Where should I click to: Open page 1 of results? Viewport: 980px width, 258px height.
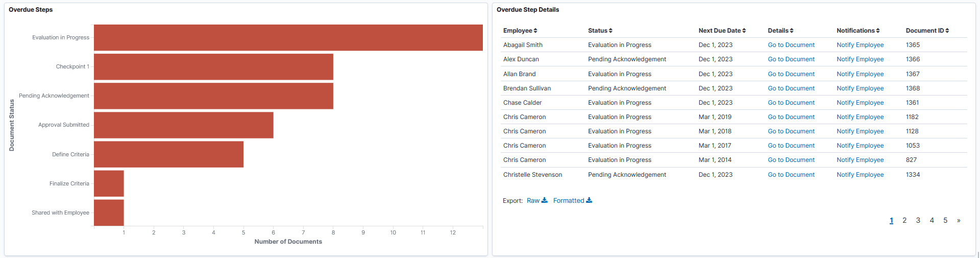click(891, 221)
